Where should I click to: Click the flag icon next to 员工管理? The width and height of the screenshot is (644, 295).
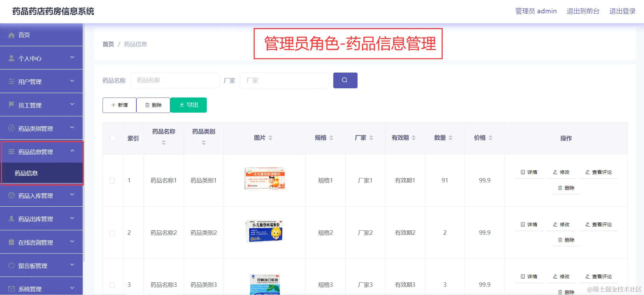pos(11,104)
